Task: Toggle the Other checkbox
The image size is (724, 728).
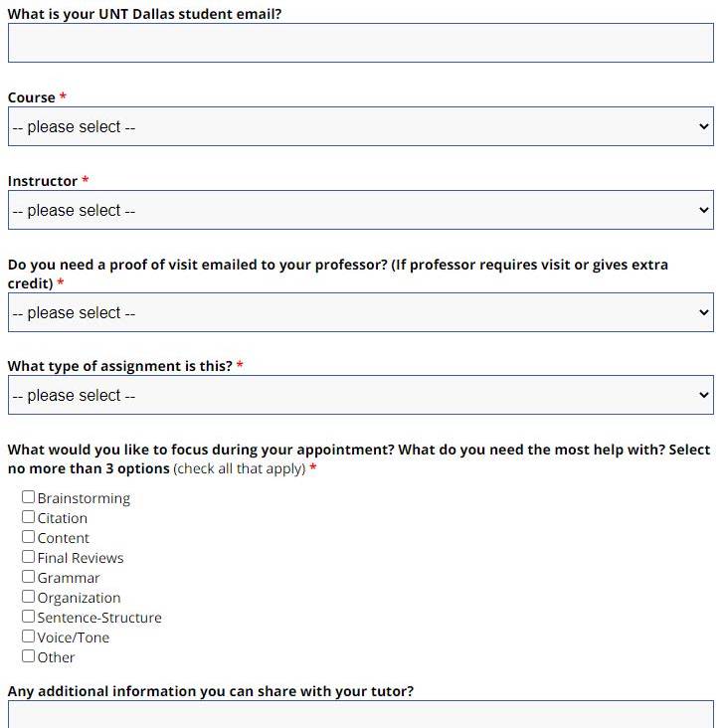Action: tap(29, 656)
